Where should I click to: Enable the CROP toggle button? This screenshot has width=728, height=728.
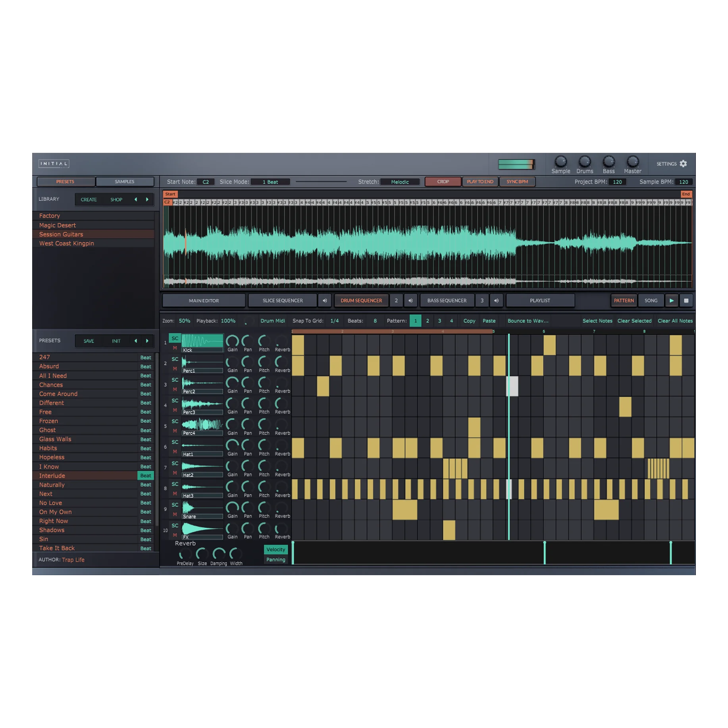(x=443, y=182)
